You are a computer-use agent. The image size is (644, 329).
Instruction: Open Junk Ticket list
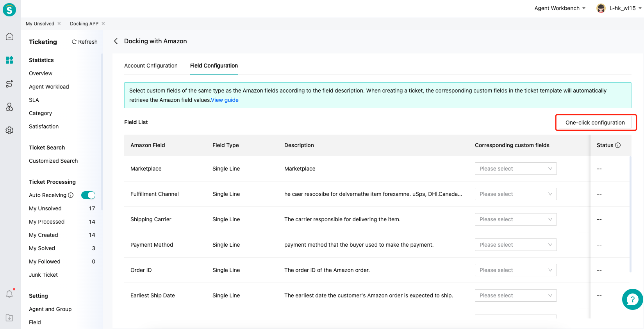coord(43,275)
